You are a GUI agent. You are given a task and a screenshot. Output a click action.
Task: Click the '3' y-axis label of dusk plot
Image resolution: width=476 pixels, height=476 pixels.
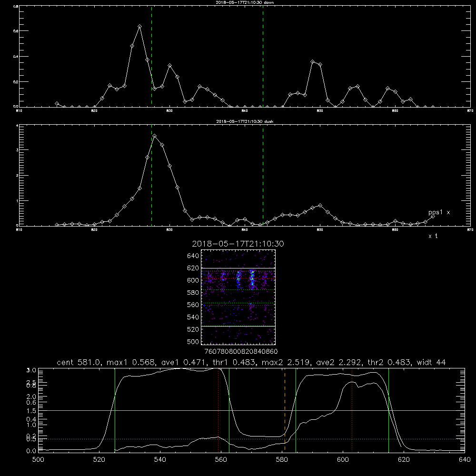17,150
